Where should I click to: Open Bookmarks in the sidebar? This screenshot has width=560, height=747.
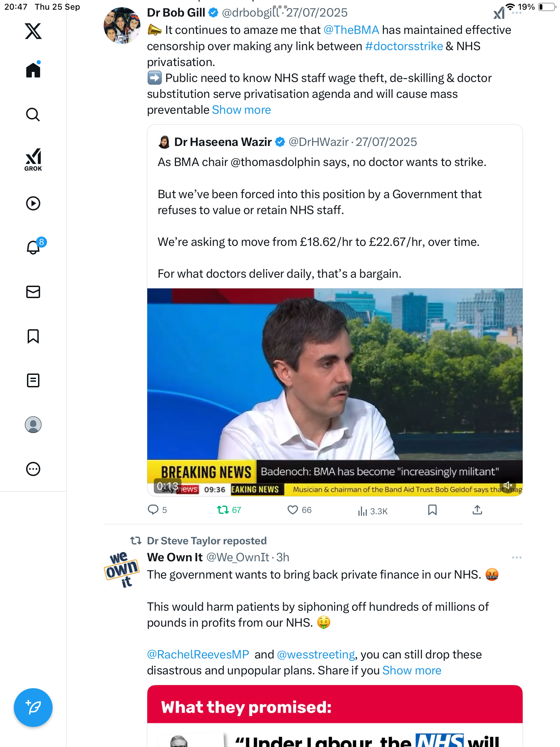click(x=33, y=336)
